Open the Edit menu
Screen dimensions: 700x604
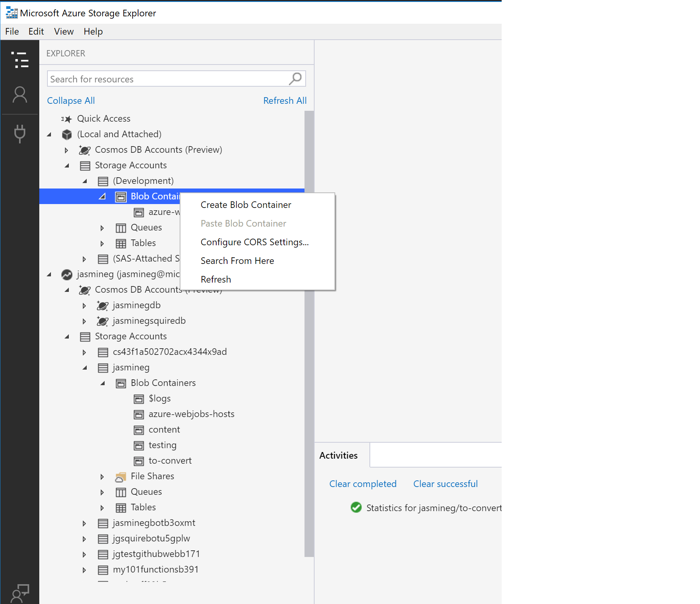pyautogui.click(x=36, y=31)
